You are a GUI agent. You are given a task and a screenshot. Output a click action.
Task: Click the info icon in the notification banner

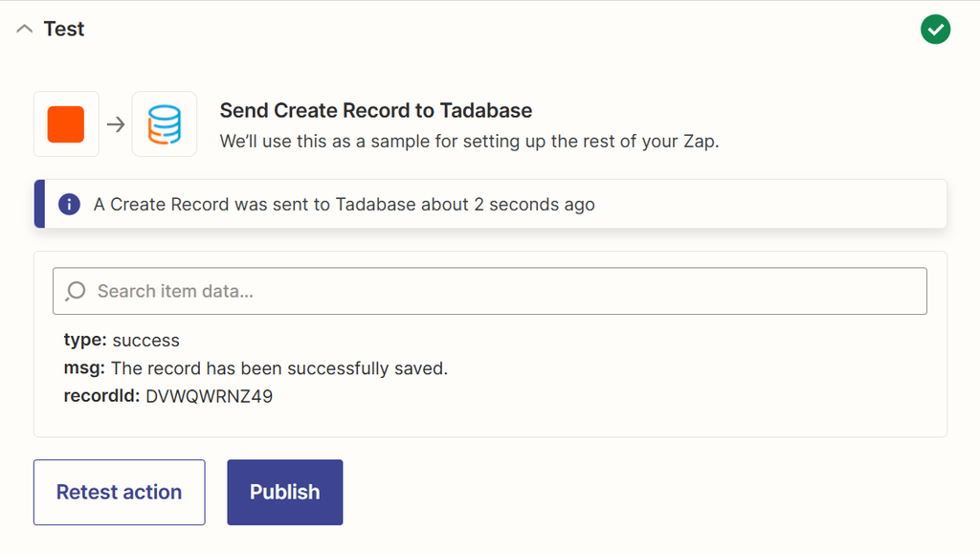70,203
